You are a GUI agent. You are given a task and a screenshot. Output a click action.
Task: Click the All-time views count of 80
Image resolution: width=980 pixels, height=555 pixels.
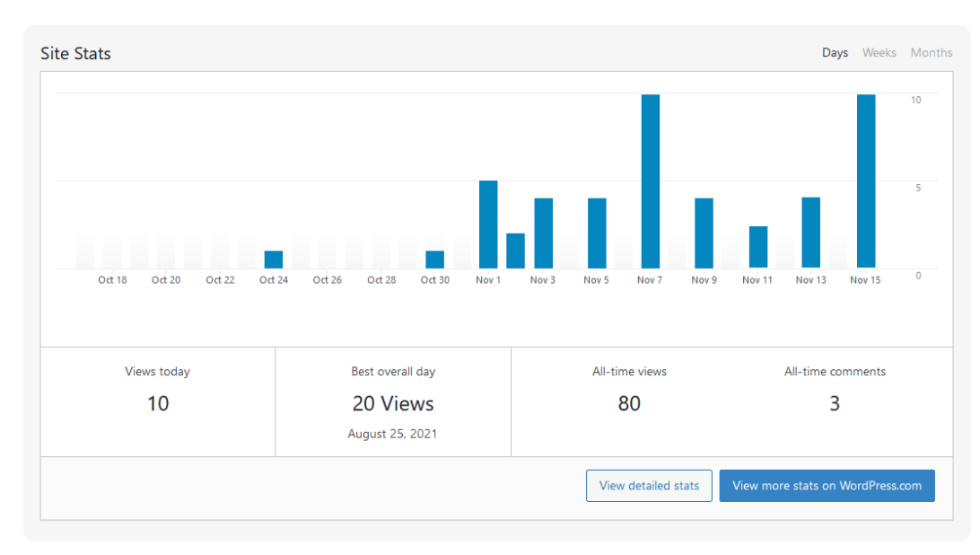coord(629,403)
